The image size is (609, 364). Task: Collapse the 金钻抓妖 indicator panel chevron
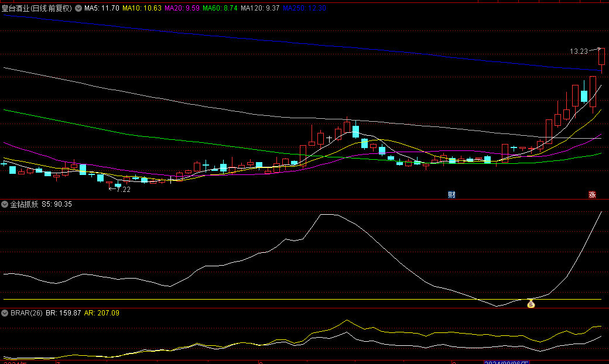[5, 204]
